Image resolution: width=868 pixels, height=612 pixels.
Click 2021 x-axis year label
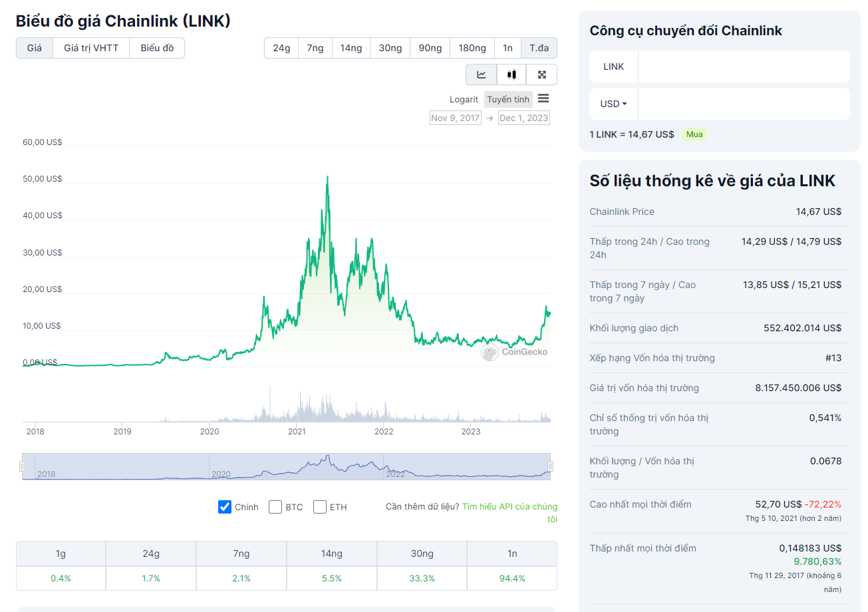tap(297, 432)
